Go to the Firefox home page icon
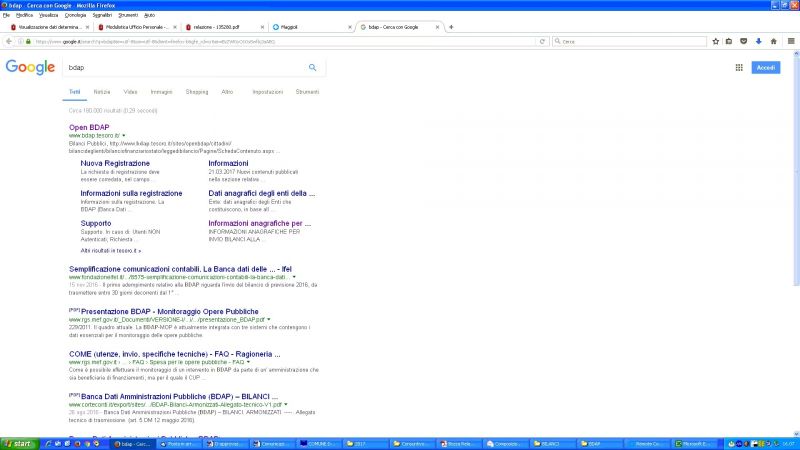This screenshot has height=450, width=800. (x=773, y=41)
